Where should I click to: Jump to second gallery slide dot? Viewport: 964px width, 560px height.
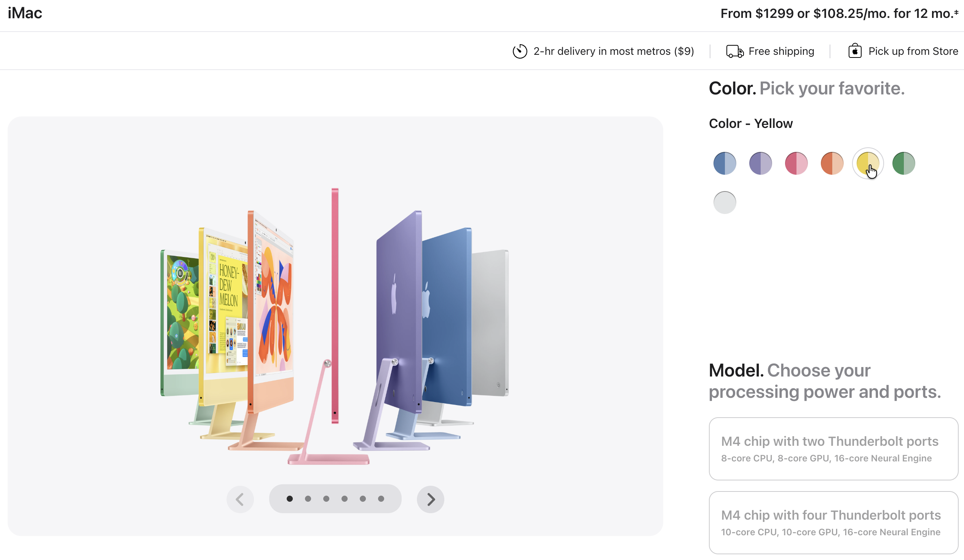(x=308, y=499)
